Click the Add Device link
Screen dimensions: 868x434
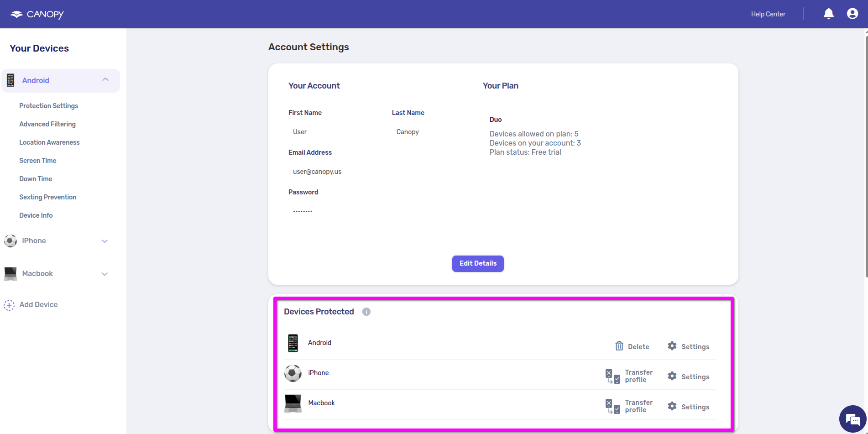[x=38, y=304]
